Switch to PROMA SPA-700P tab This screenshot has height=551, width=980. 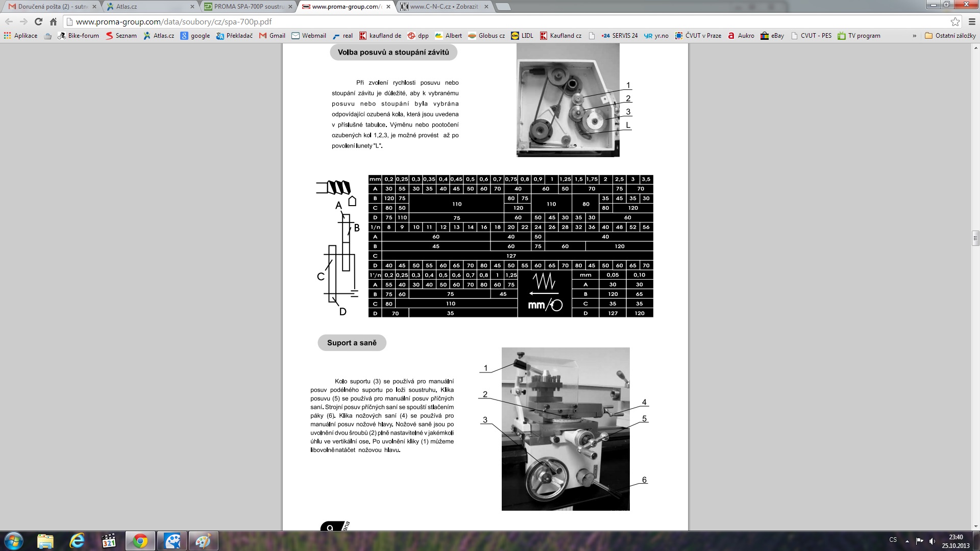pyautogui.click(x=245, y=7)
